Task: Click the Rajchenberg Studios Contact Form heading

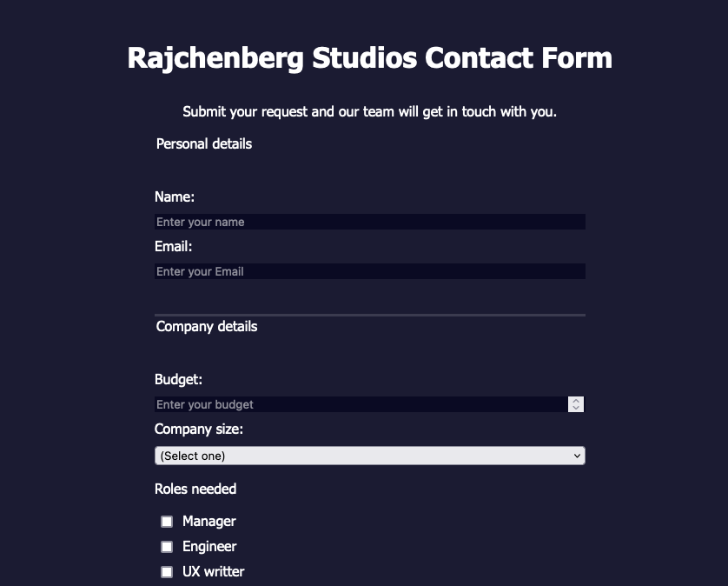Action: (369, 58)
